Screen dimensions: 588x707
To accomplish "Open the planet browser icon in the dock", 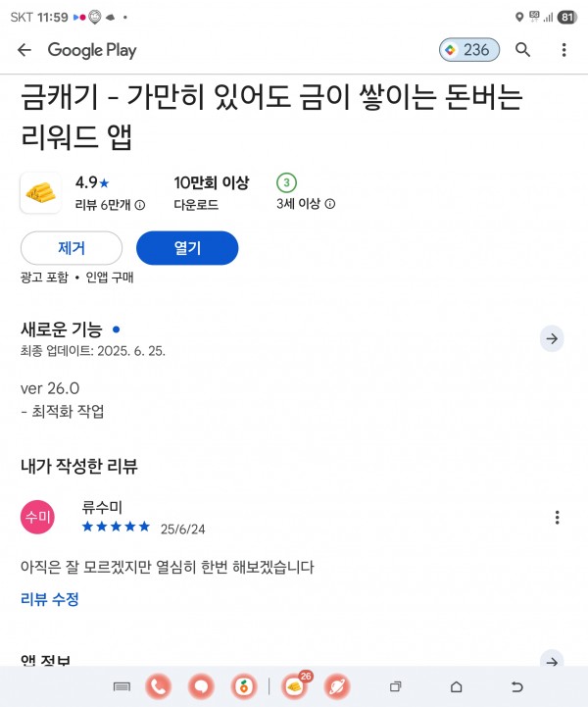I will tap(336, 686).
